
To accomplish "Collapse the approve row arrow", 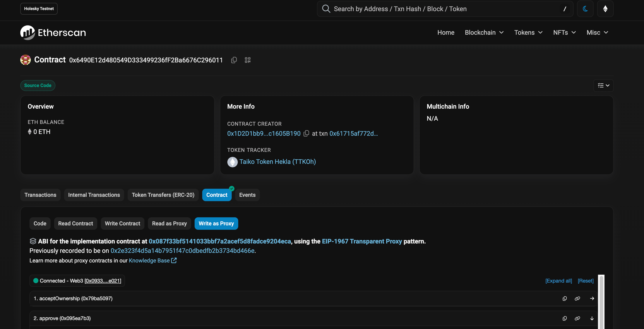I will [592, 318].
